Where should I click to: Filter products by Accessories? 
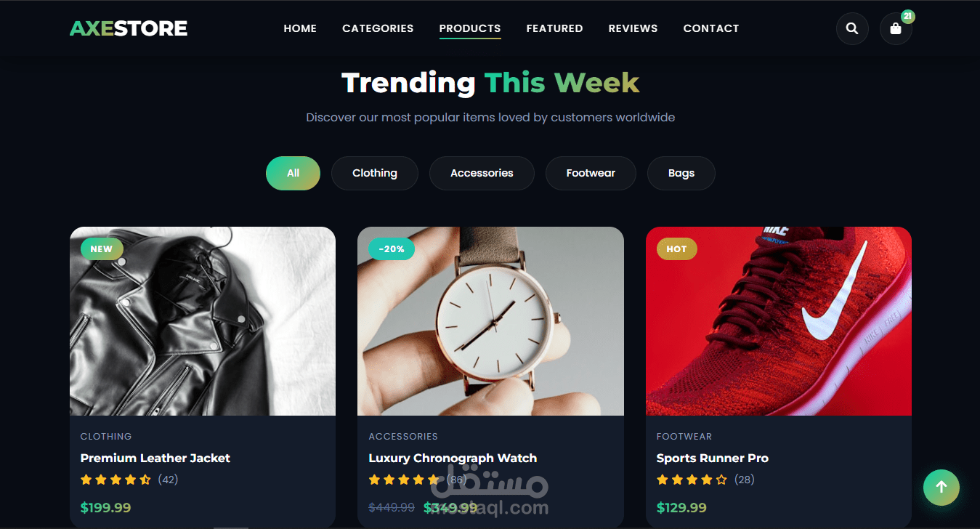[482, 173]
